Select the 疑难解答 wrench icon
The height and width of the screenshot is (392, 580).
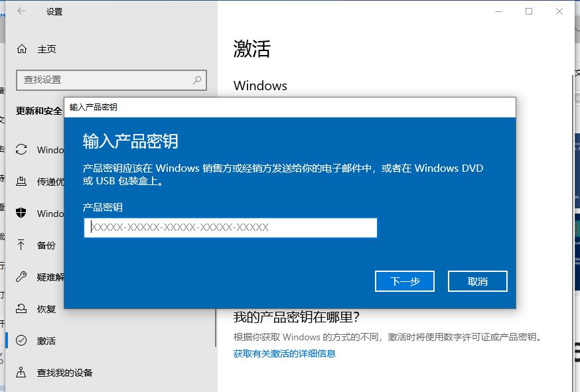pos(21,277)
